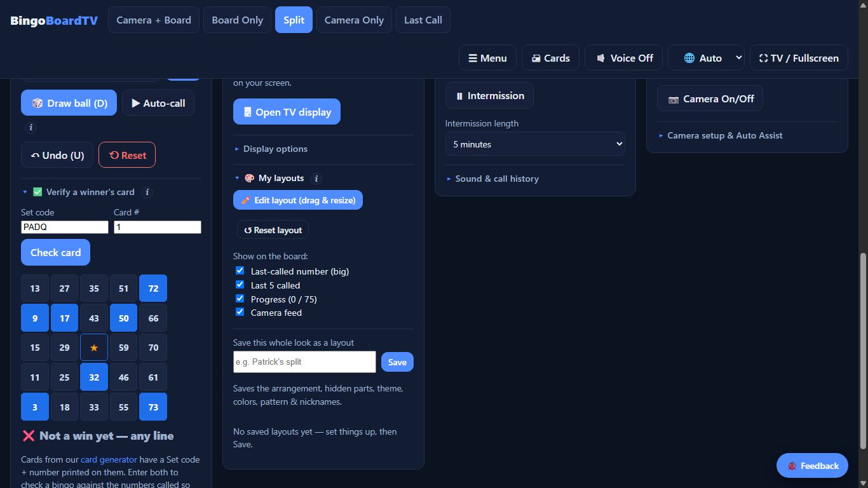868x488 pixels.
Task: Click the 'Intermission length' label
Action: pyautogui.click(x=482, y=123)
